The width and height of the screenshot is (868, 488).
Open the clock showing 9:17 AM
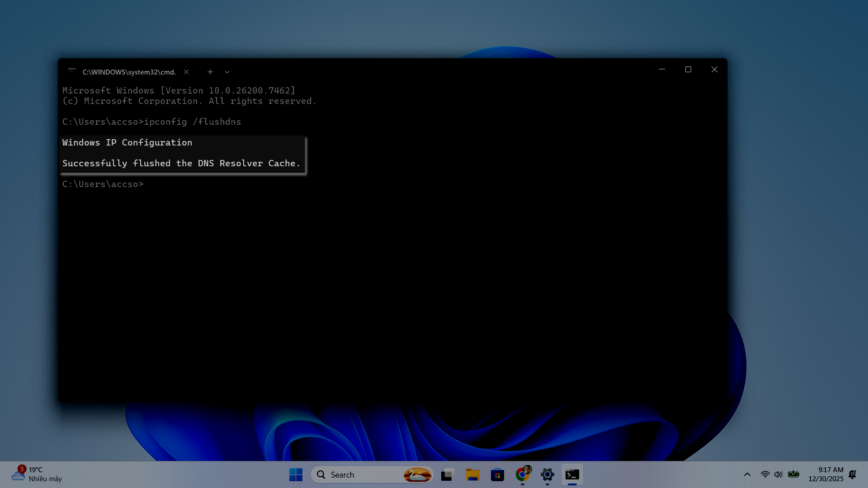coord(826,474)
